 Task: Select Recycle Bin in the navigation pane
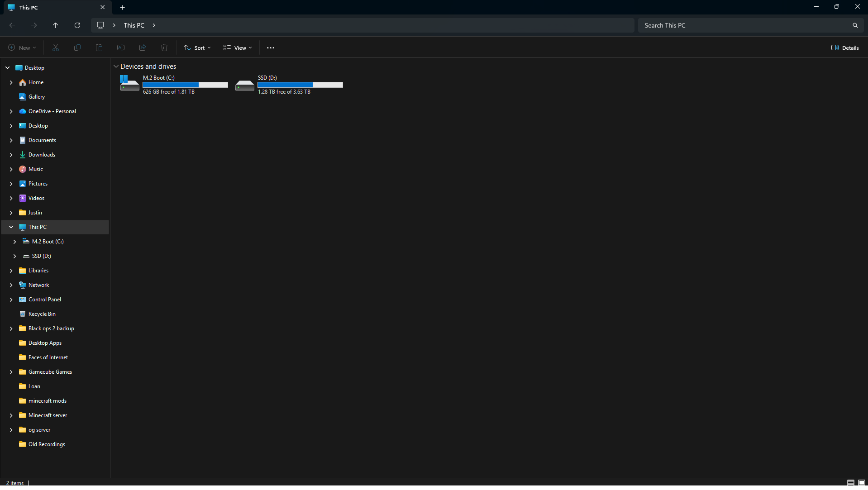click(42, 314)
